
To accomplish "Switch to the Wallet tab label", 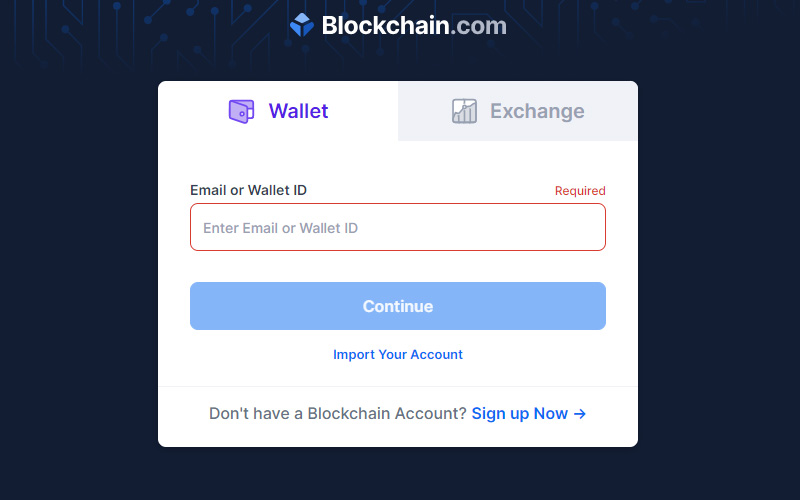I will point(298,111).
